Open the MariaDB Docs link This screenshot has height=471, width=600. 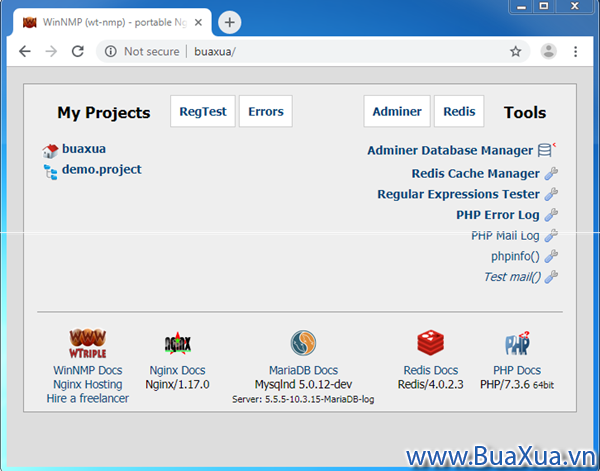coord(303,370)
